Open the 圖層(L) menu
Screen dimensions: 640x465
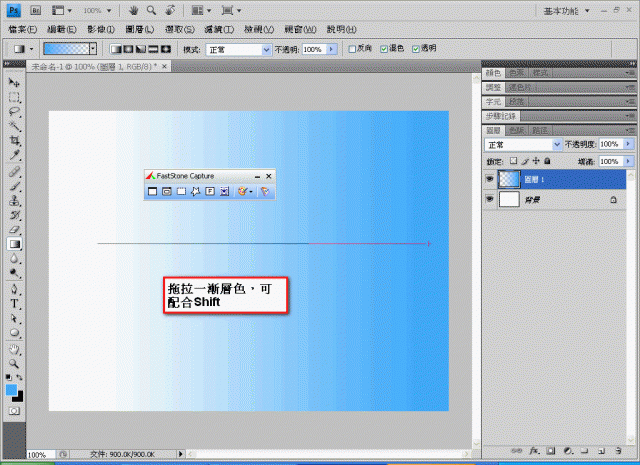click(140, 29)
